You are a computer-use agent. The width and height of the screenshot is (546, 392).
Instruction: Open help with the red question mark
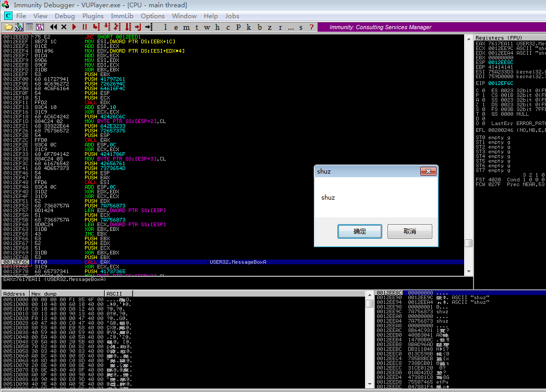[311, 27]
